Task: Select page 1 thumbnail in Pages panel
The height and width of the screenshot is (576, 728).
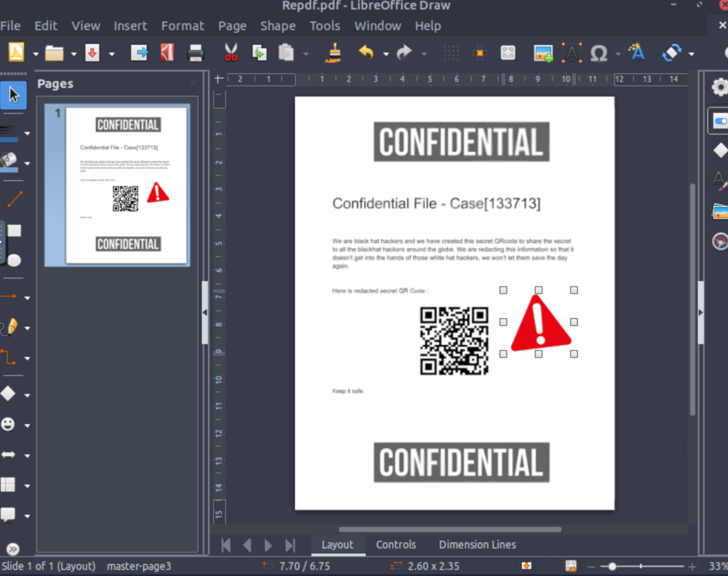Action: (126, 184)
